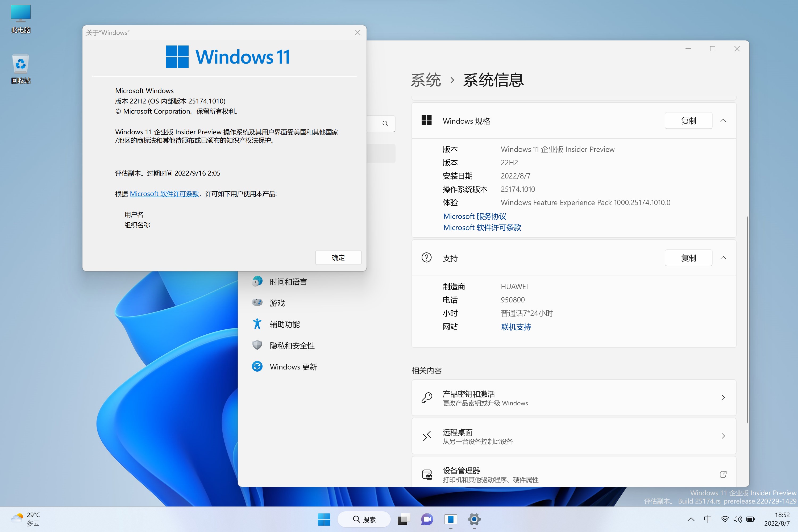Click the 辅助功能 accessibility figure icon
798x532 pixels.
pos(257,324)
